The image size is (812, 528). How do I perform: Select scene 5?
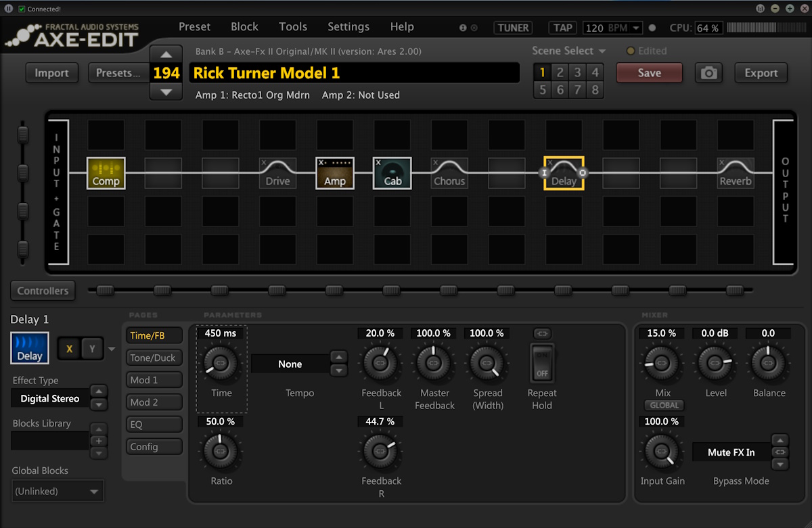pyautogui.click(x=542, y=90)
